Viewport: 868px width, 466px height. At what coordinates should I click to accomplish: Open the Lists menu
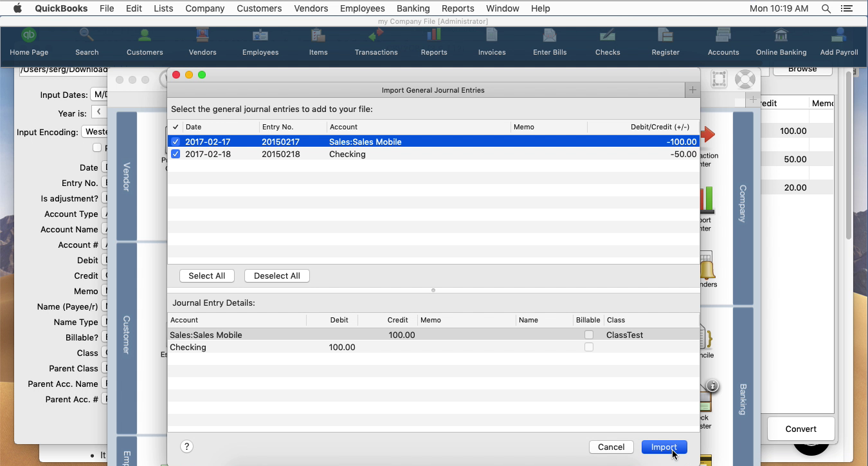pyautogui.click(x=163, y=8)
